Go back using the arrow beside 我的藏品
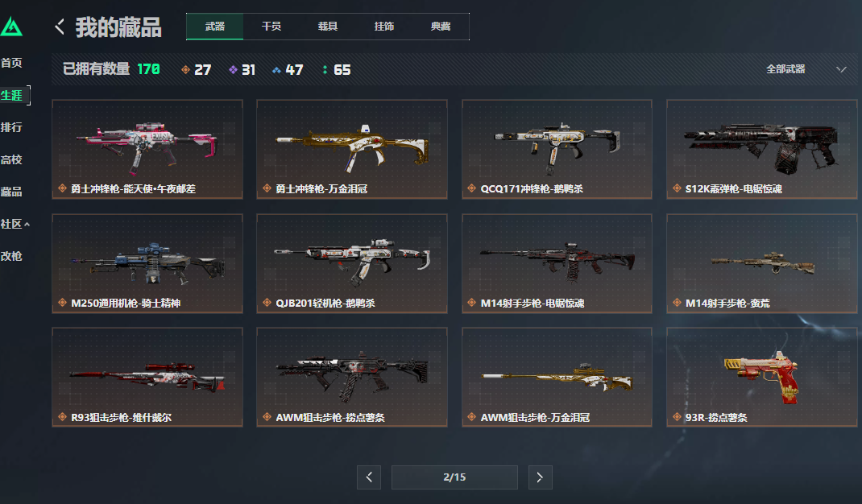 coord(60,27)
